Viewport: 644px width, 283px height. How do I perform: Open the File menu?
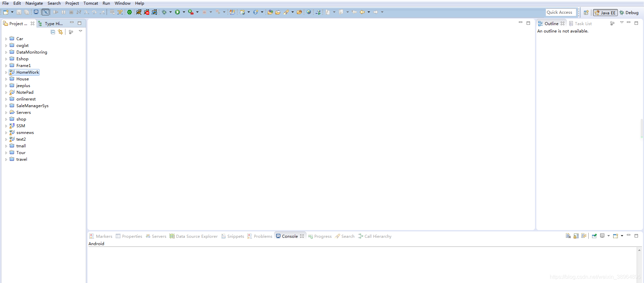[6, 3]
